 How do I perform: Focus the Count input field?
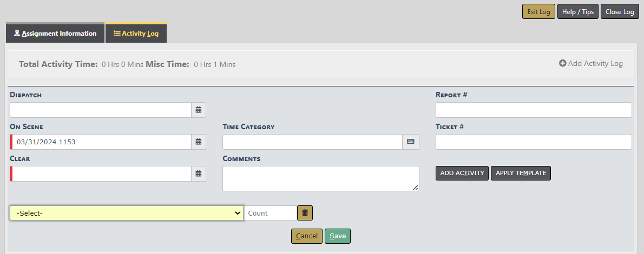pyautogui.click(x=271, y=213)
